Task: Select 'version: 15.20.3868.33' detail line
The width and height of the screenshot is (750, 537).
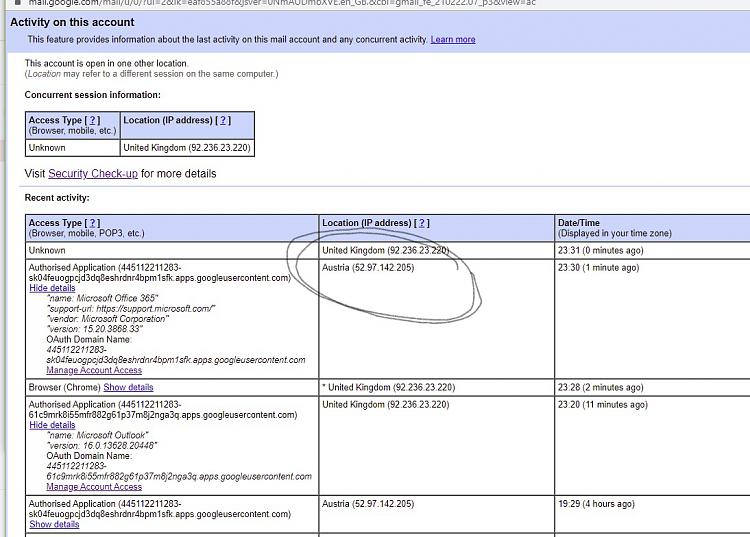Action: [x=95, y=329]
